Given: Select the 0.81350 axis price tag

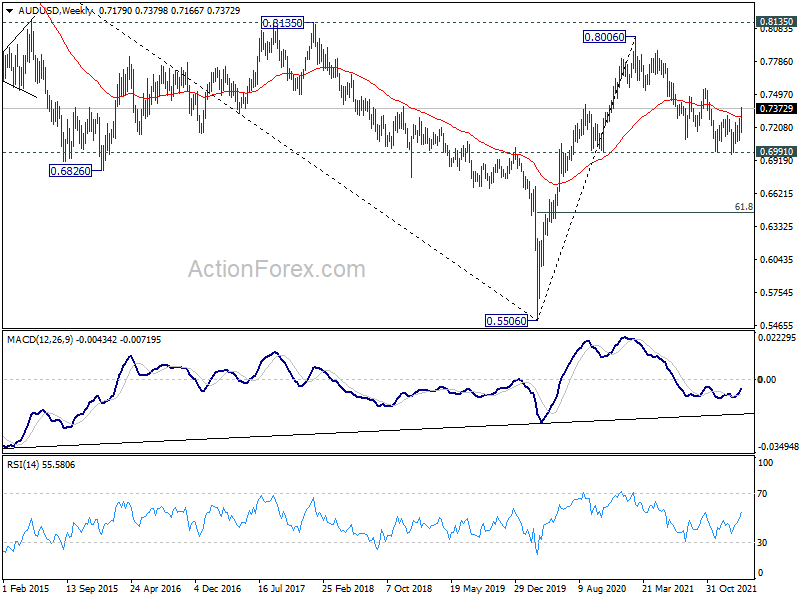Looking at the screenshot, I should point(776,22).
